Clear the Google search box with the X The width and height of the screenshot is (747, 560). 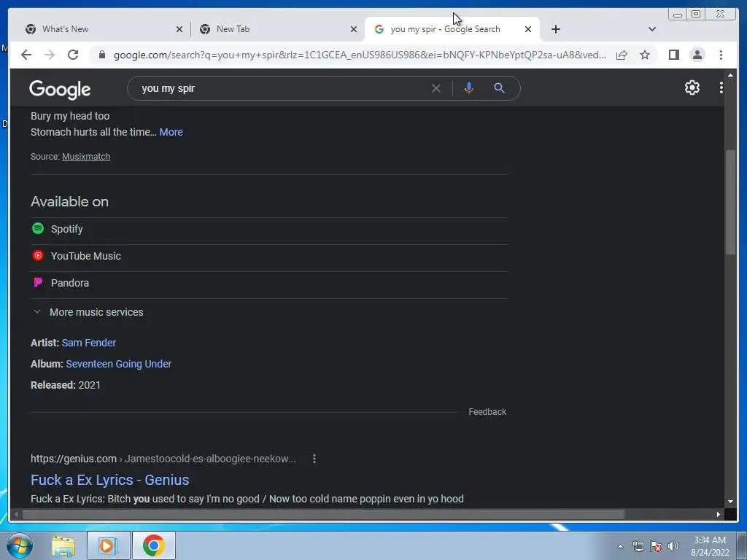pyautogui.click(x=436, y=88)
